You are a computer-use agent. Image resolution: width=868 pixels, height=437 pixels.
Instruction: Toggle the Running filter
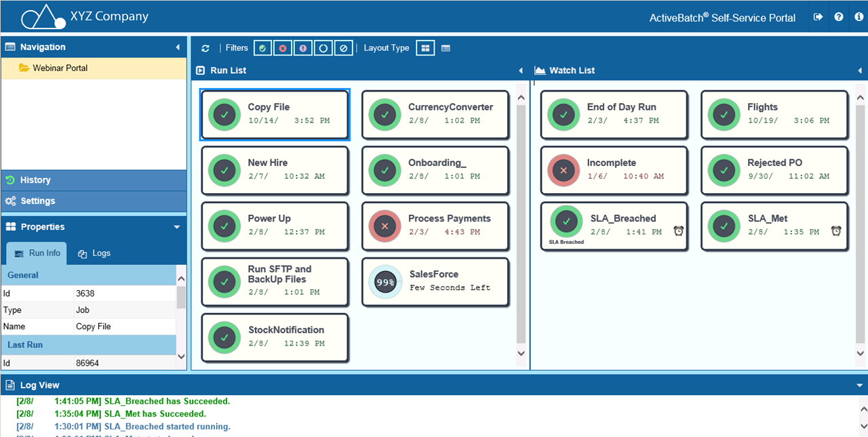point(323,47)
